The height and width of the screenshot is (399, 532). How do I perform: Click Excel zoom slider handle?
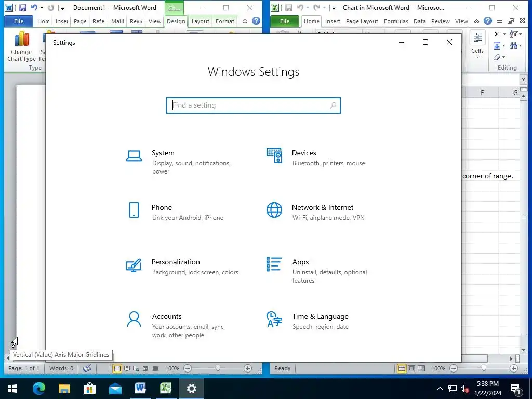tap(484, 368)
